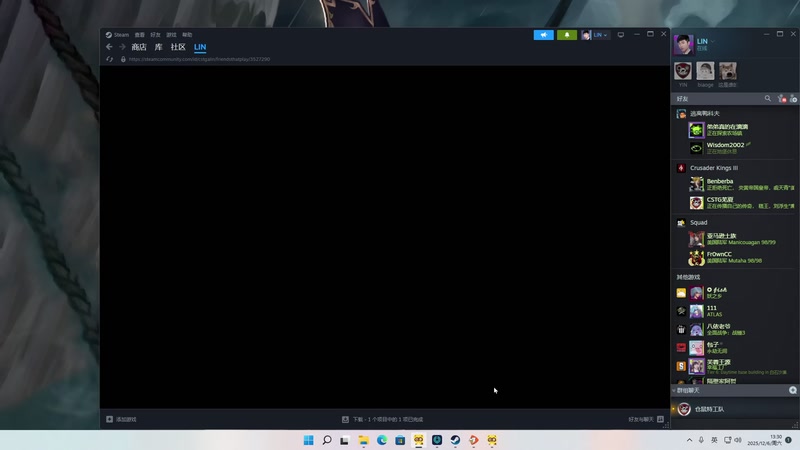Go back with the left arrow
Screen dimensions: 800x450
[109, 47]
